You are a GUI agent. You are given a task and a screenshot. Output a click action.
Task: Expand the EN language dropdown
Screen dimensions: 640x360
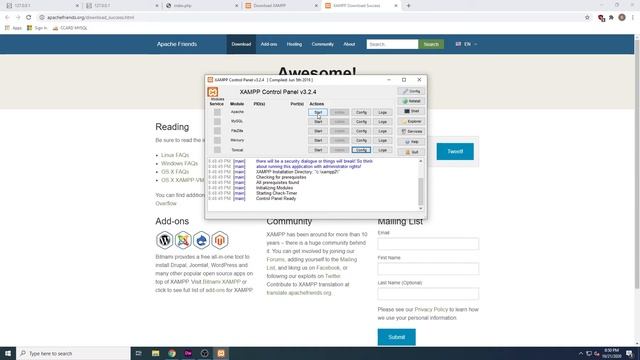tap(467, 44)
